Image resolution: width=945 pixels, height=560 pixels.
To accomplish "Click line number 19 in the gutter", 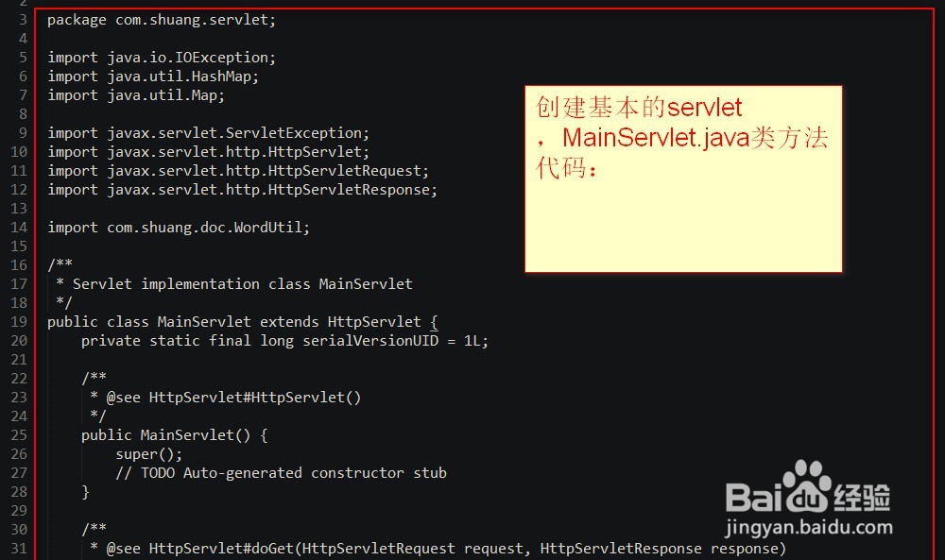I will click(x=19, y=321).
